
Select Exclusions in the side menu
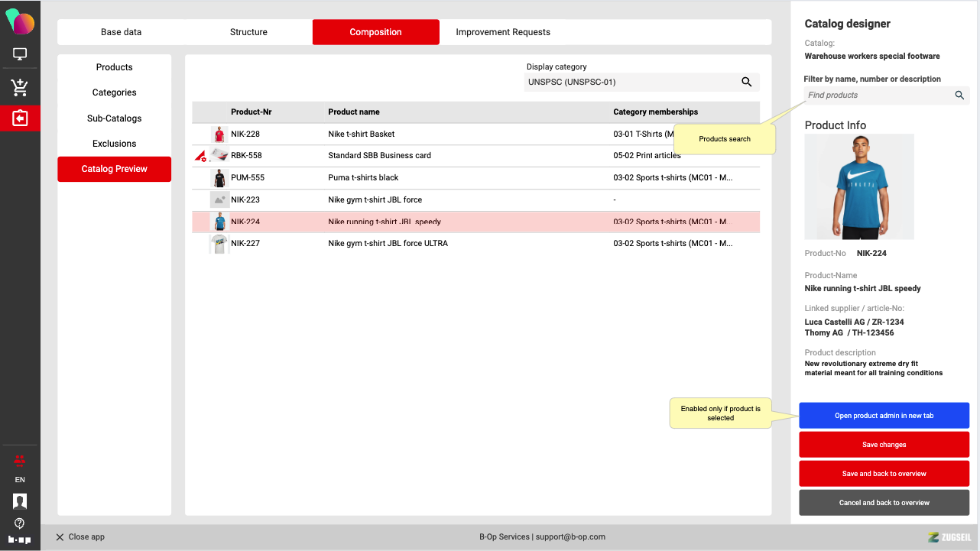point(114,144)
